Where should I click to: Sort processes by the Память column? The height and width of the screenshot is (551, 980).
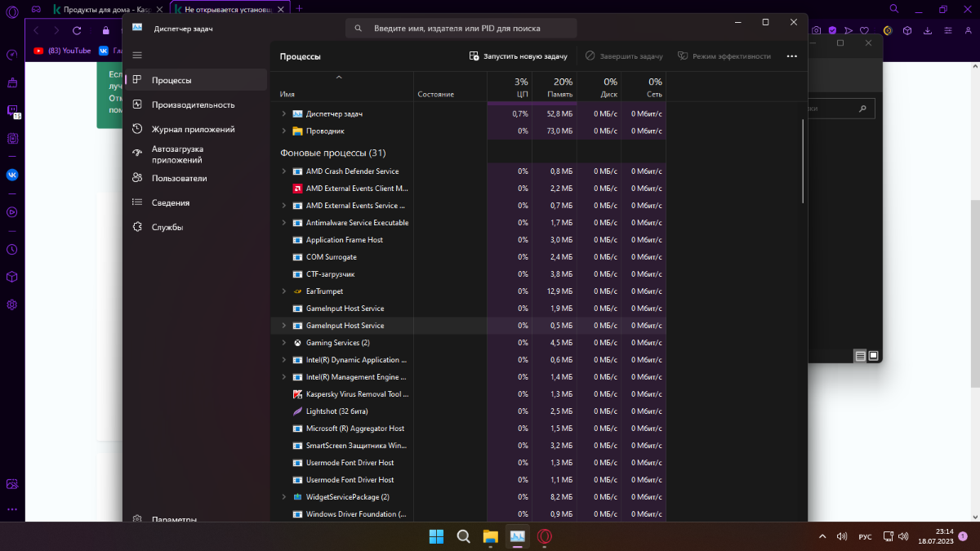tap(555, 87)
